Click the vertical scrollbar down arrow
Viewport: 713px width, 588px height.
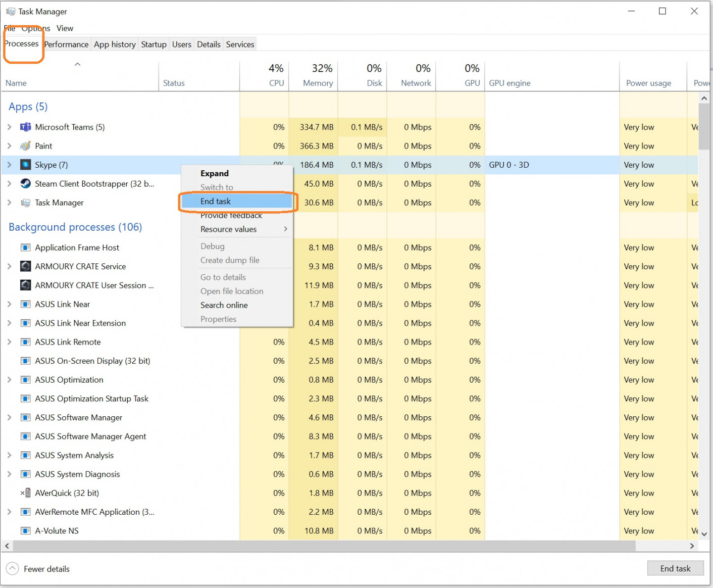point(704,534)
